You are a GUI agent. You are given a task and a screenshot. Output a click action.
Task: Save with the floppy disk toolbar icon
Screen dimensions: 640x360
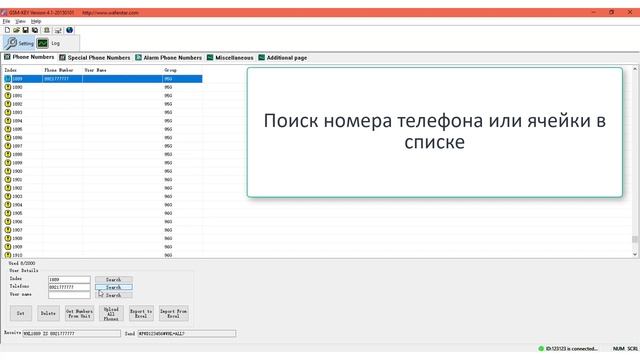[25, 30]
